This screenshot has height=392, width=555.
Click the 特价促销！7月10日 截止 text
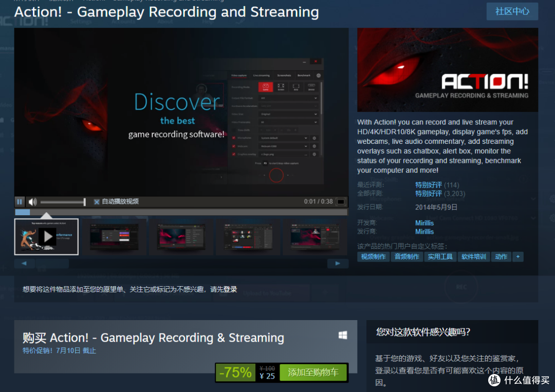pos(60,350)
